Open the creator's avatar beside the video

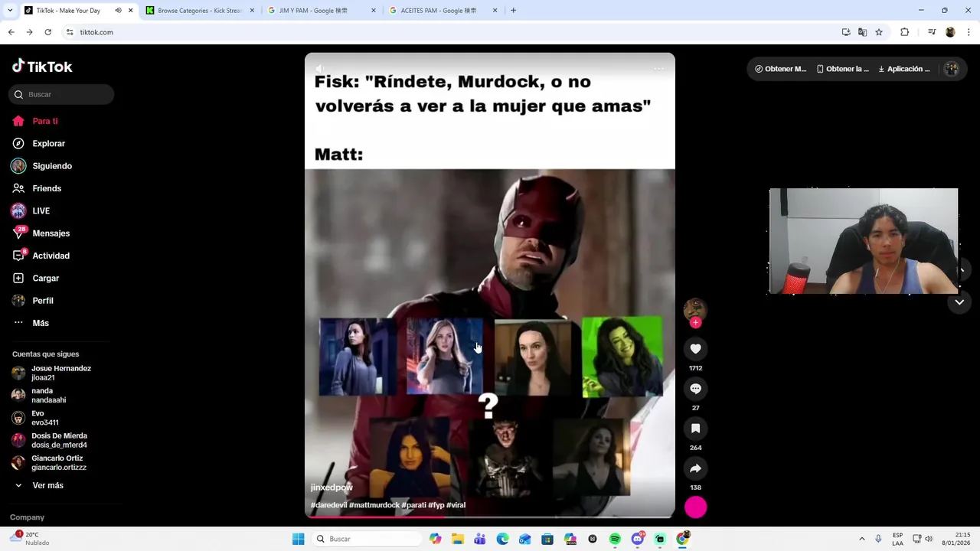tap(694, 309)
